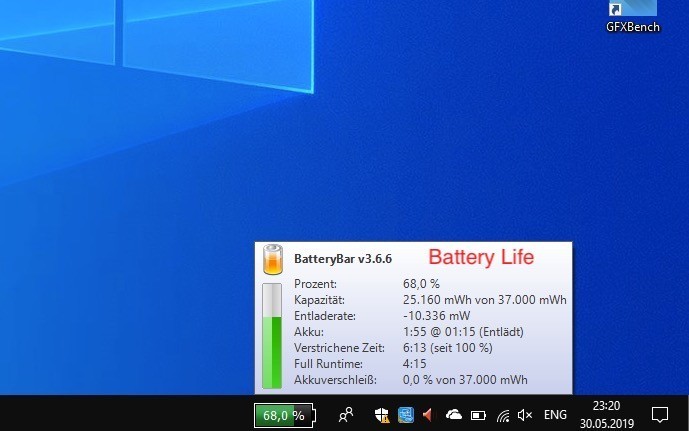689x431 pixels.
Task: Open Windows Security shield tray icon
Action: click(x=382, y=415)
